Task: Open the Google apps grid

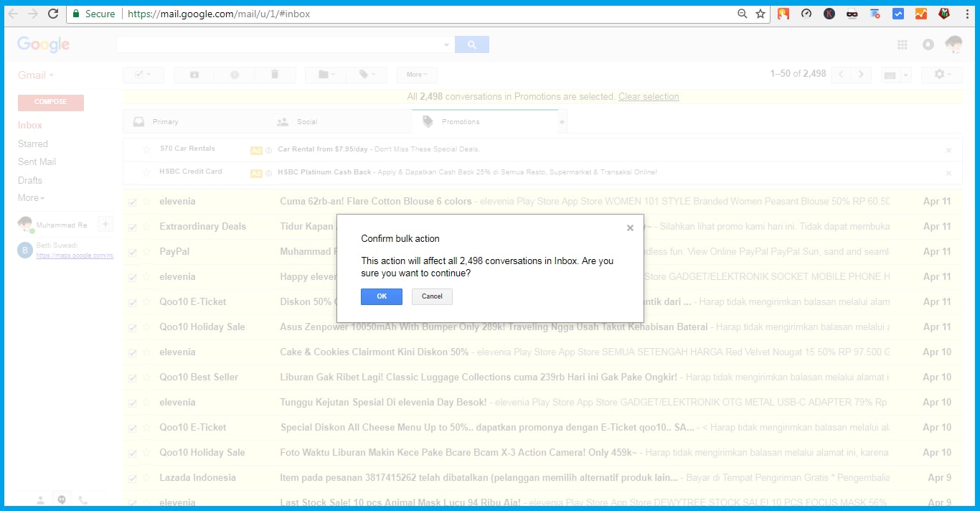Action: [x=903, y=44]
